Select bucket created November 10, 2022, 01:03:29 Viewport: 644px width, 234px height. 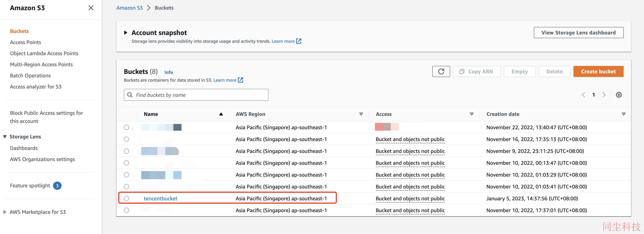[x=126, y=175]
